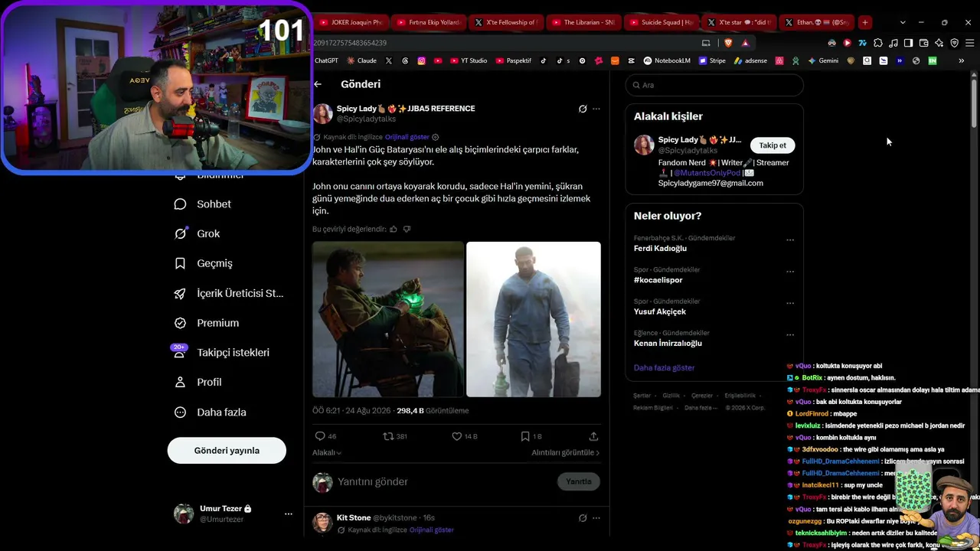Open the Paspektif bookmark
The image size is (980, 551).
tap(513, 60)
